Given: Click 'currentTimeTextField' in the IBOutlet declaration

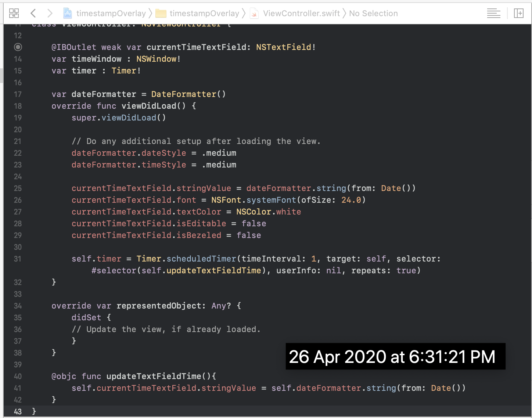Looking at the screenshot, I should tap(197, 47).
